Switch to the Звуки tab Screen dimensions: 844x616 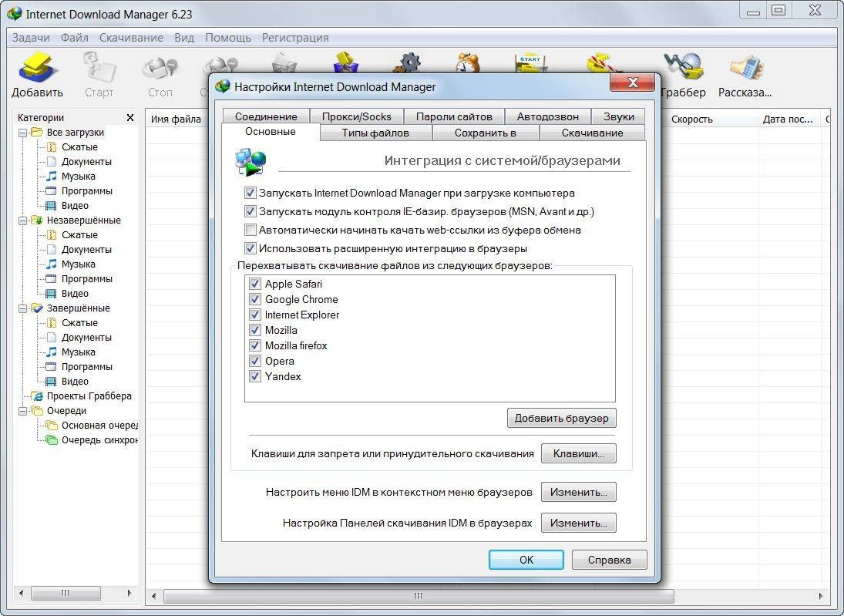point(618,116)
